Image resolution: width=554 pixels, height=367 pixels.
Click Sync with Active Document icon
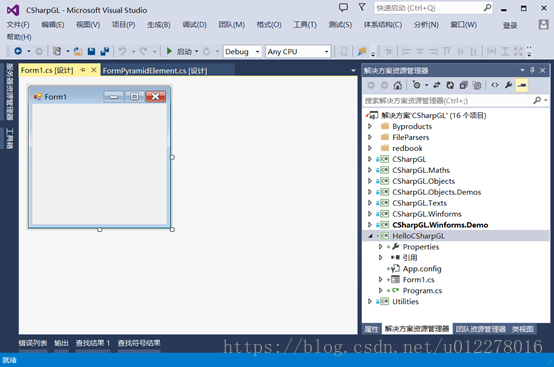pyautogui.click(x=437, y=85)
